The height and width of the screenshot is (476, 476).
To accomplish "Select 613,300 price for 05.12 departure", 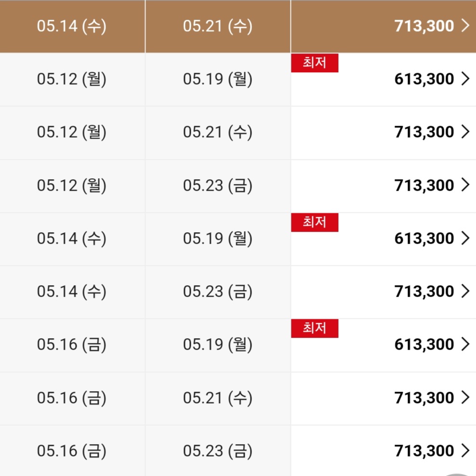I will coord(424,79).
